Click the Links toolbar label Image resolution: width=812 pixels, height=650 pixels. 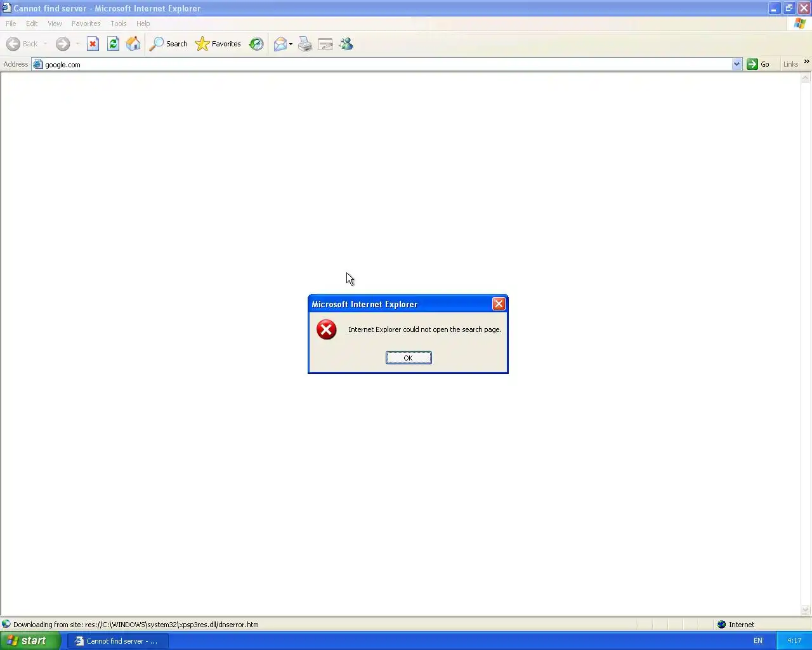[790, 64]
